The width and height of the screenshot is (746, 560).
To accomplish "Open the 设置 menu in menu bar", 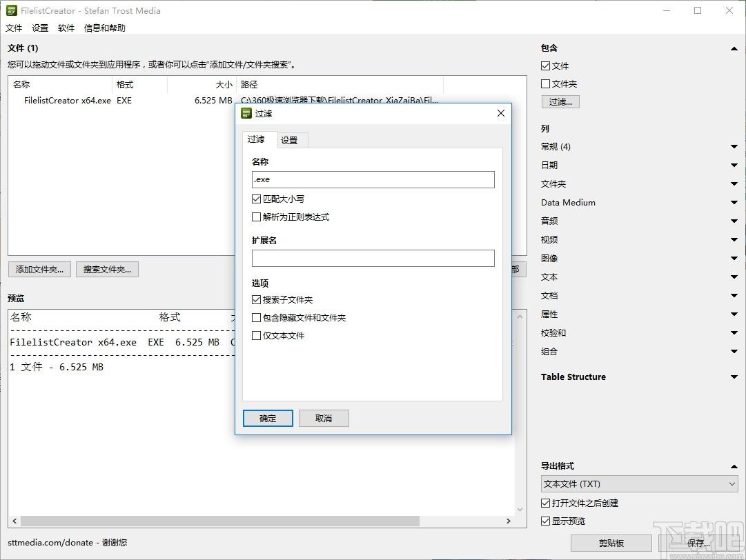I will click(40, 28).
